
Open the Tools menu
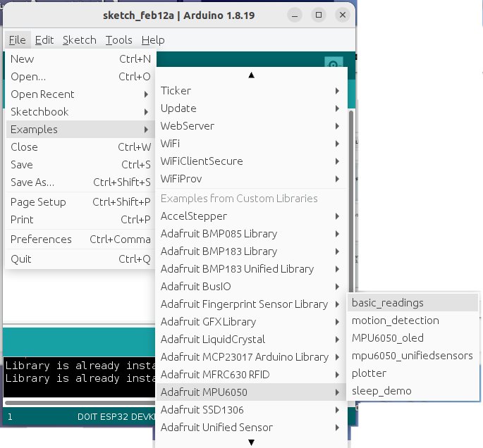pos(119,40)
